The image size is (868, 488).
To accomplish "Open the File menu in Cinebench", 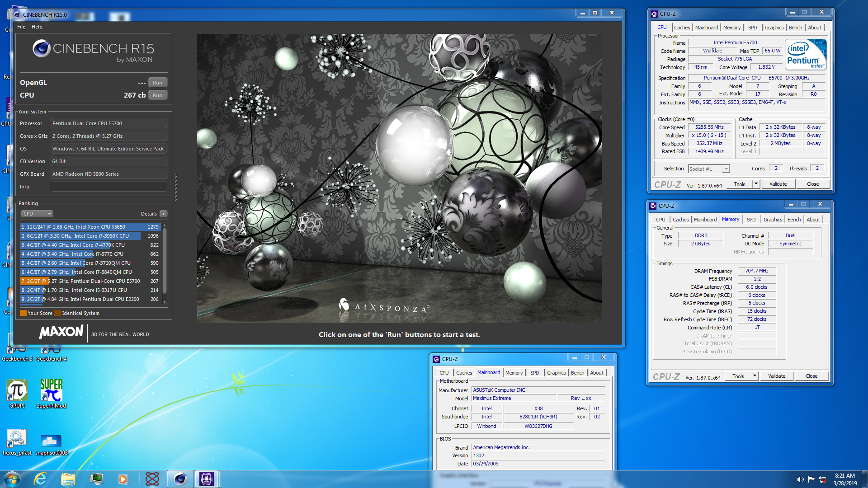I will coord(21,27).
